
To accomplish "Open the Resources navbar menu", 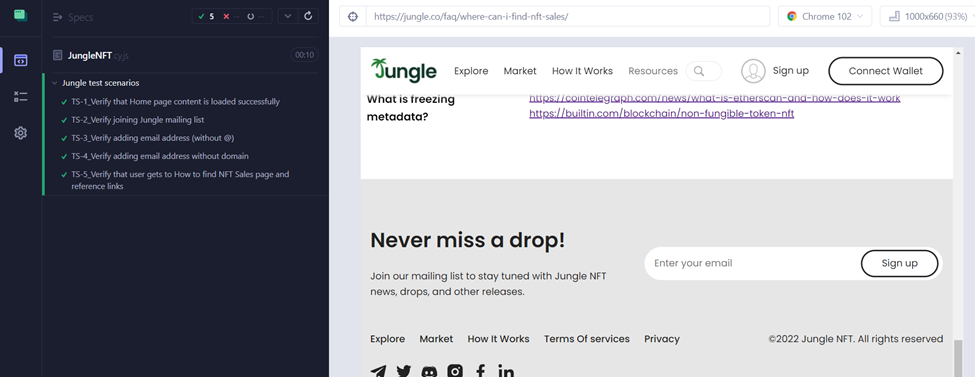I will coord(653,71).
